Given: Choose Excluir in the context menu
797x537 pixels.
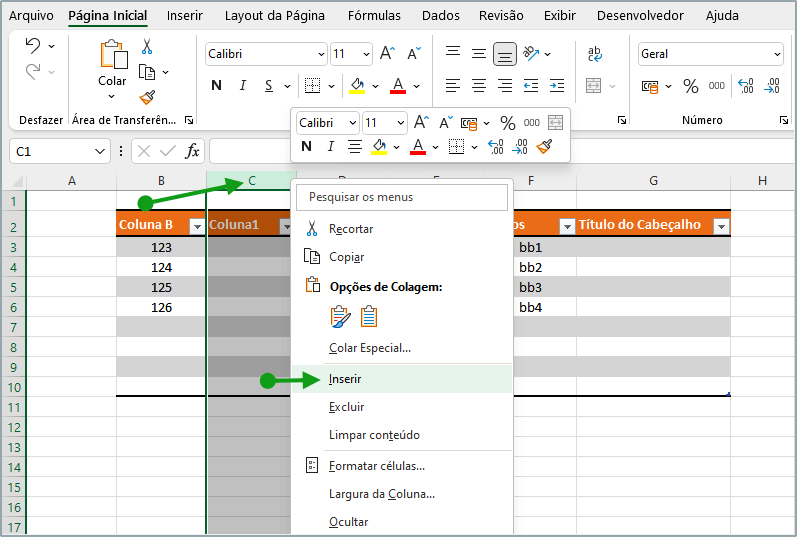Looking at the screenshot, I should (x=402, y=407).
